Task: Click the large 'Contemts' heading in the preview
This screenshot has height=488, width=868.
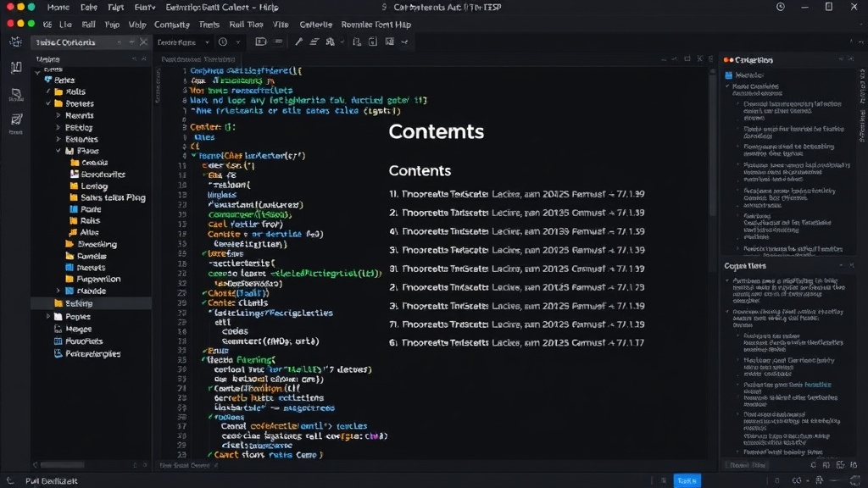Action: tap(437, 131)
